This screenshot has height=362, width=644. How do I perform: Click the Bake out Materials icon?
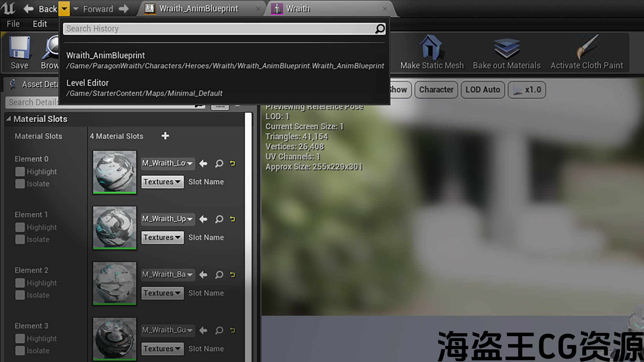pyautogui.click(x=506, y=48)
